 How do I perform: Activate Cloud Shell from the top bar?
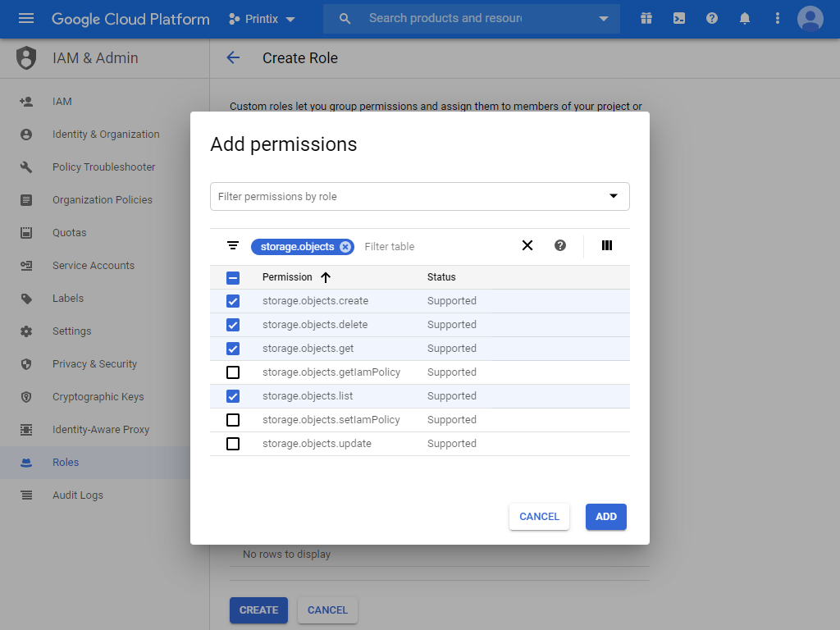pyautogui.click(x=679, y=17)
